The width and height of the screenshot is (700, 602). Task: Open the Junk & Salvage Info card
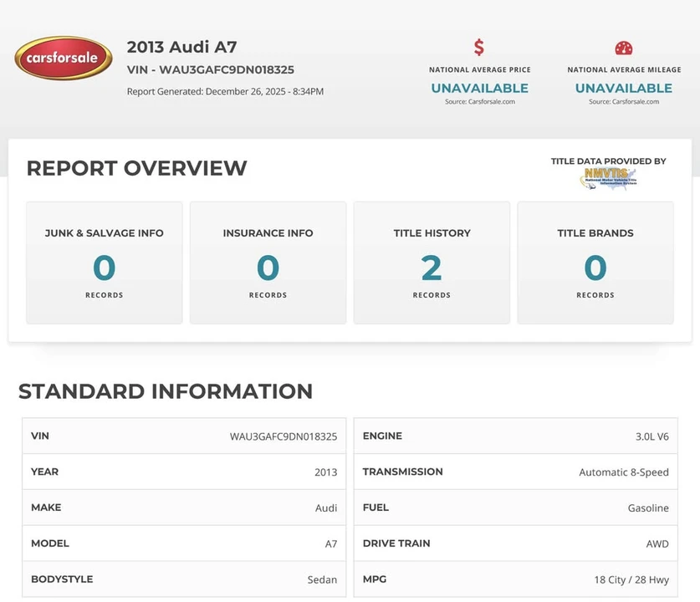[104, 263]
